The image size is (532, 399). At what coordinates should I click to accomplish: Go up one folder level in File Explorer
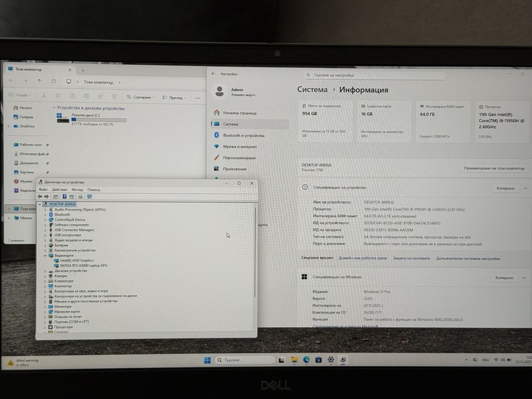tap(39, 81)
